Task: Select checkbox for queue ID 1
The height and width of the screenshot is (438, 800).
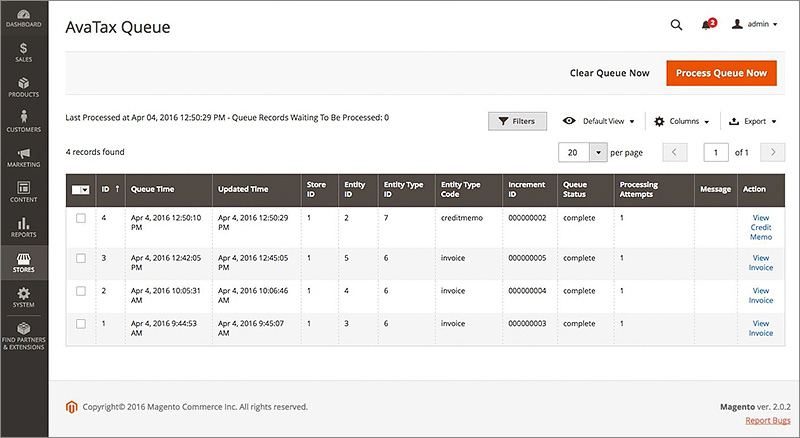Action: 81,324
